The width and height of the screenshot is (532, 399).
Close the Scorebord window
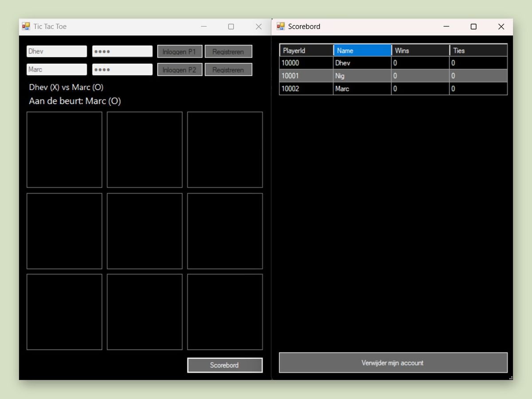[501, 27]
